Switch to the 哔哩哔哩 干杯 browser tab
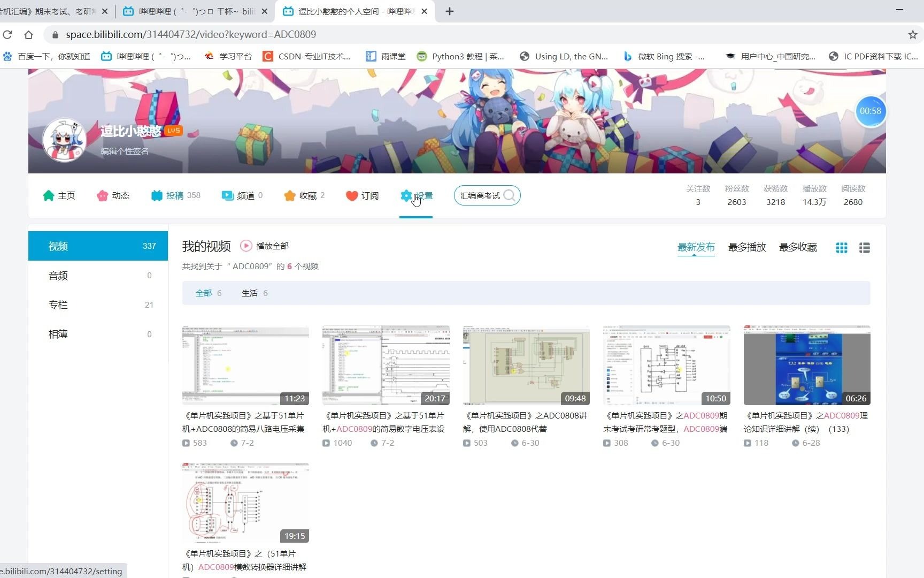This screenshot has width=924, height=578. 196,11
